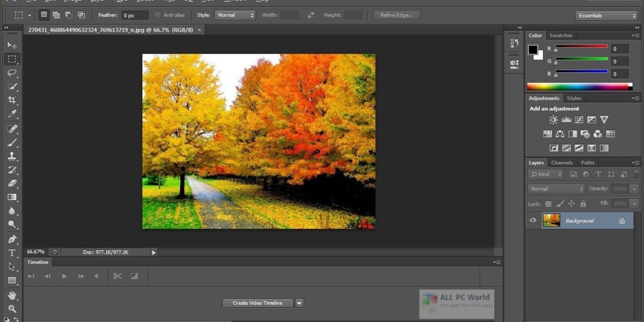Click the Create Video Timeline button

tap(258, 303)
